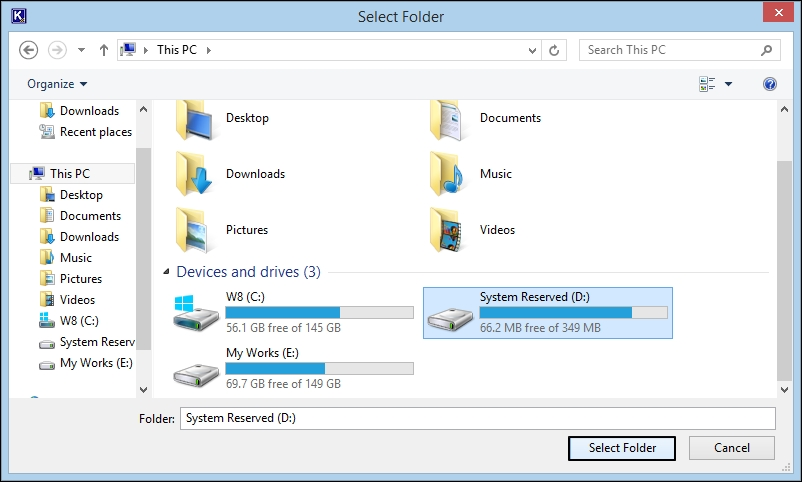Close the Select Folder dialog

778,12
